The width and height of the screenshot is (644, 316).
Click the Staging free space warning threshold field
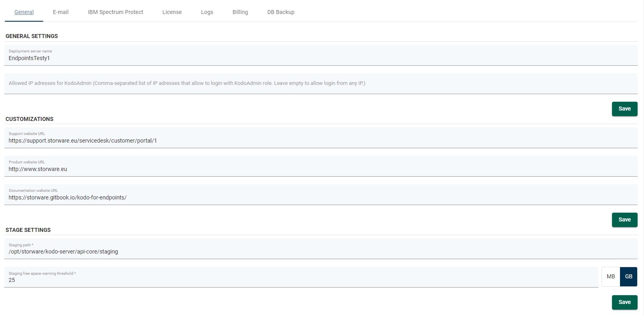(300, 280)
